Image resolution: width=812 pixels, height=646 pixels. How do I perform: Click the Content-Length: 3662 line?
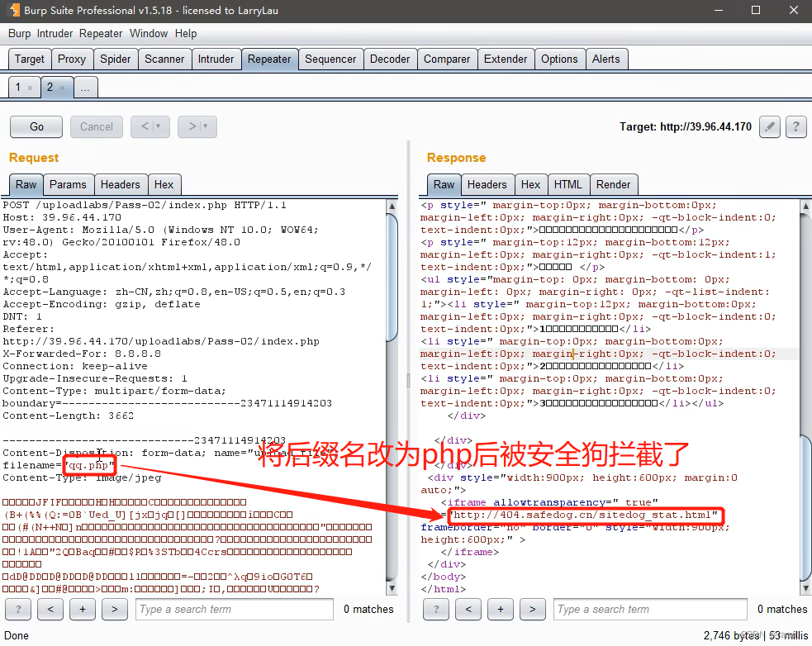(x=69, y=416)
